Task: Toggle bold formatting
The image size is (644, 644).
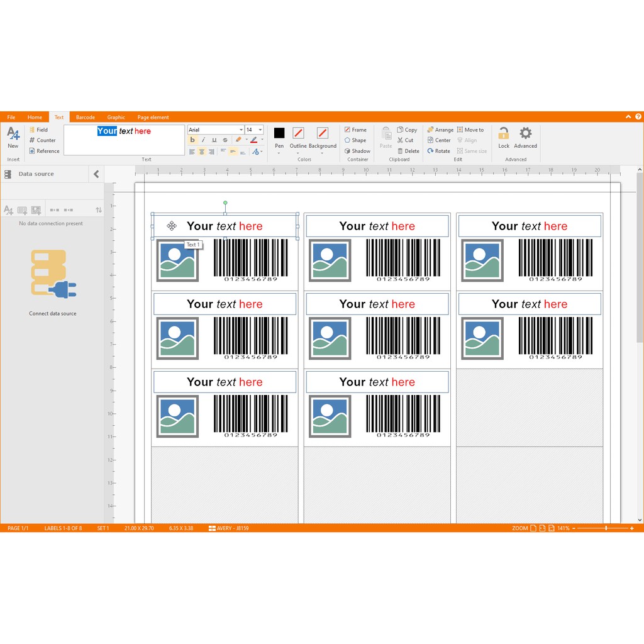Action: [x=192, y=140]
